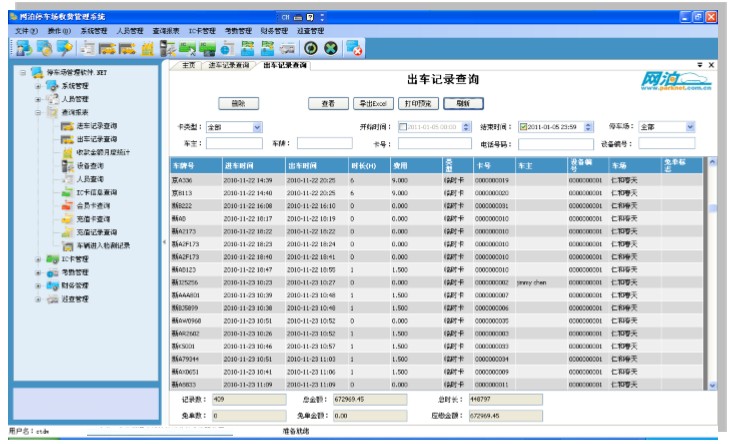Click the blue clock attendance toolbar icon
Viewport: 732px width, 444px height.
(x=227, y=48)
